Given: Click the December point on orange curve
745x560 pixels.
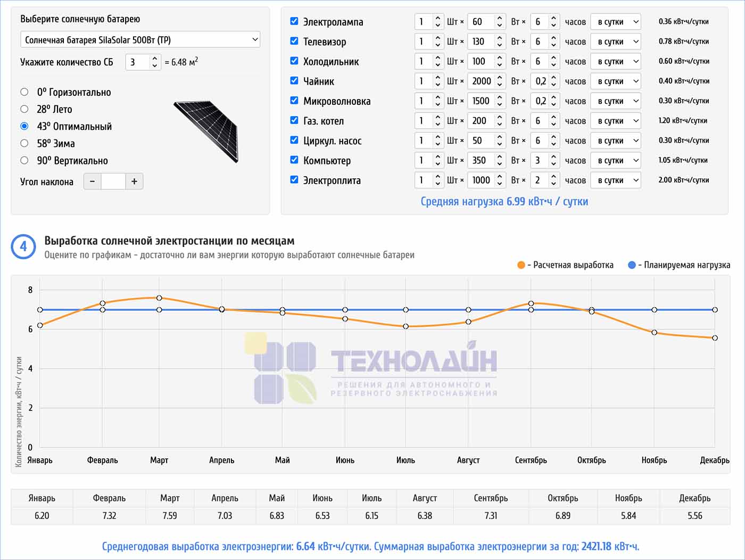Looking at the screenshot, I should (715, 338).
